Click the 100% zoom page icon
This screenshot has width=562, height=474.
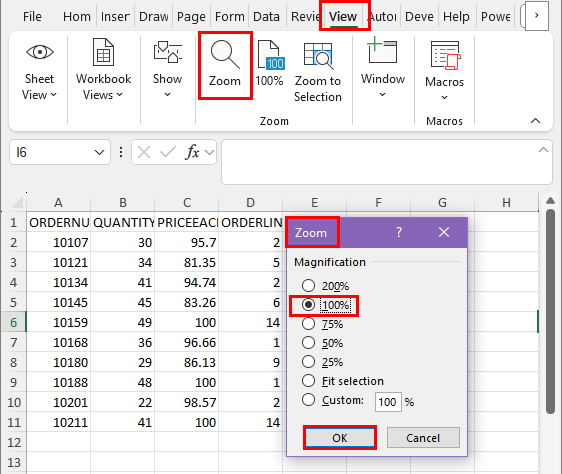click(x=271, y=55)
